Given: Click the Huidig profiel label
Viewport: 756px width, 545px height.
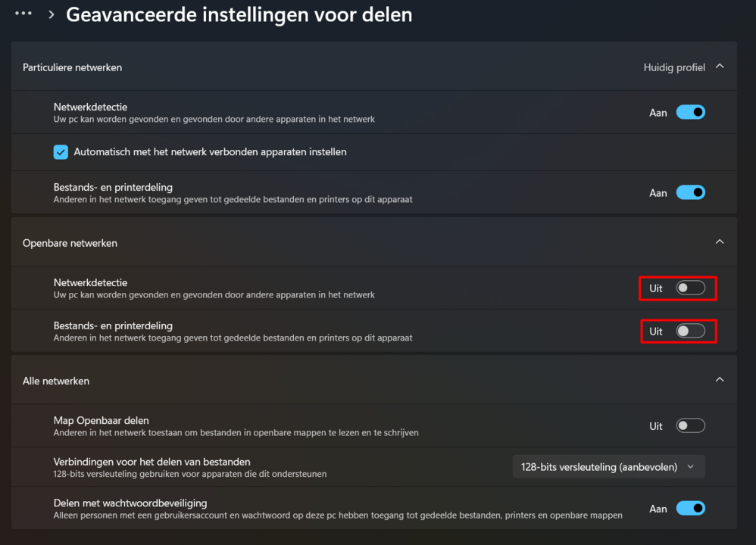Looking at the screenshot, I should point(674,67).
